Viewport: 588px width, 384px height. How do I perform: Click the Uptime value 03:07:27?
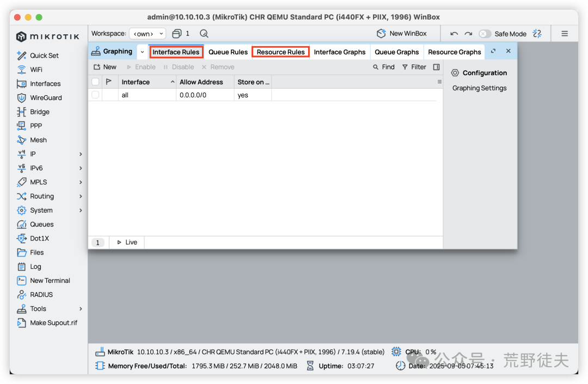click(361, 366)
